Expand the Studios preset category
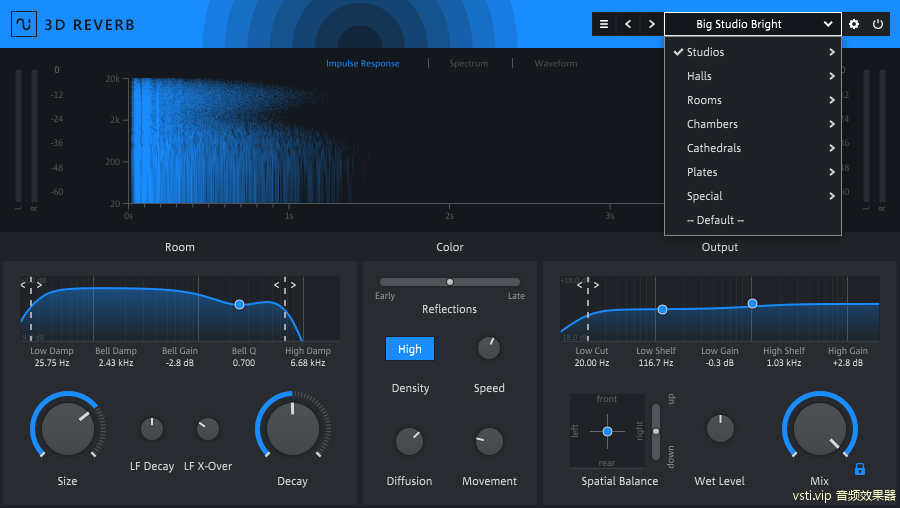The height and width of the screenshot is (508, 900). click(752, 52)
